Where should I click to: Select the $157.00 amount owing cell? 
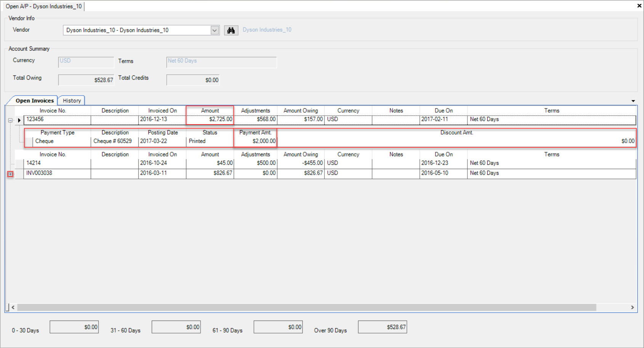click(x=301, y=120)
